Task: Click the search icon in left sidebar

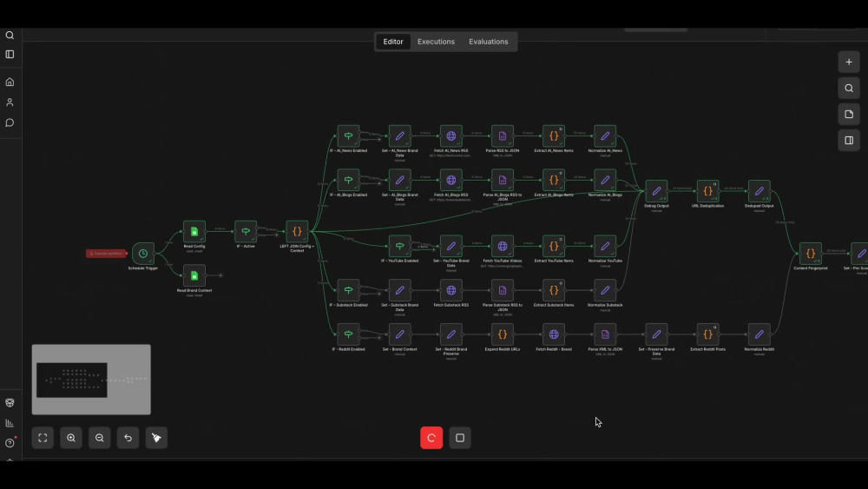Action: [x=10, y=36]
